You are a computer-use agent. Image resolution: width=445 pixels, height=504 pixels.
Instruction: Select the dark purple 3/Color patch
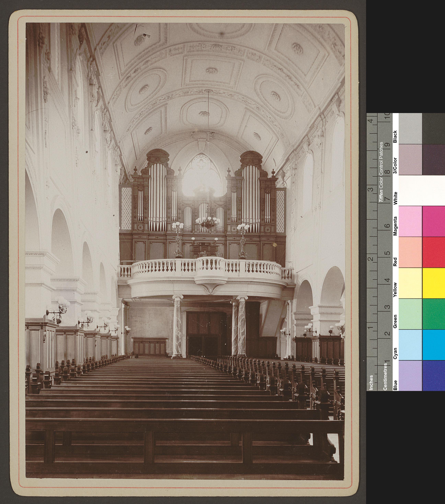[434, 160]
